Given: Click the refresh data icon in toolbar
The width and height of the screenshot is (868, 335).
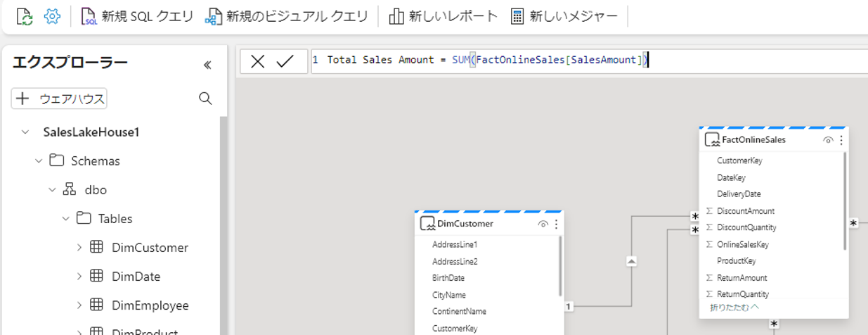Looking at the screenshot, I should (x=25, y=16).
